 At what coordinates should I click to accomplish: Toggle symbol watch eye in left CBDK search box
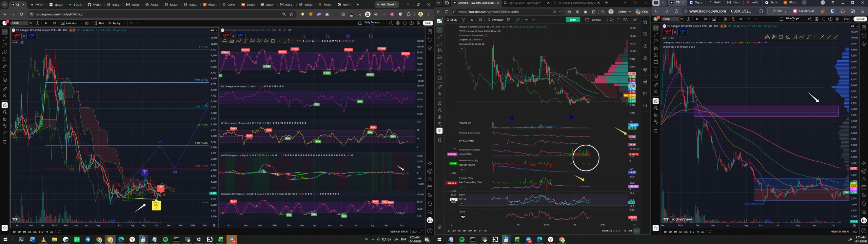coord(31,23)
